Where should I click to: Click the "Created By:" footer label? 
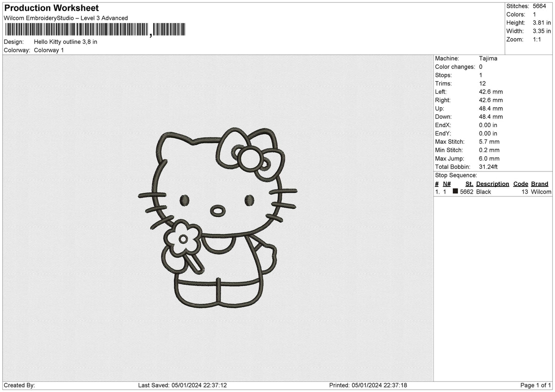(19, 385)
